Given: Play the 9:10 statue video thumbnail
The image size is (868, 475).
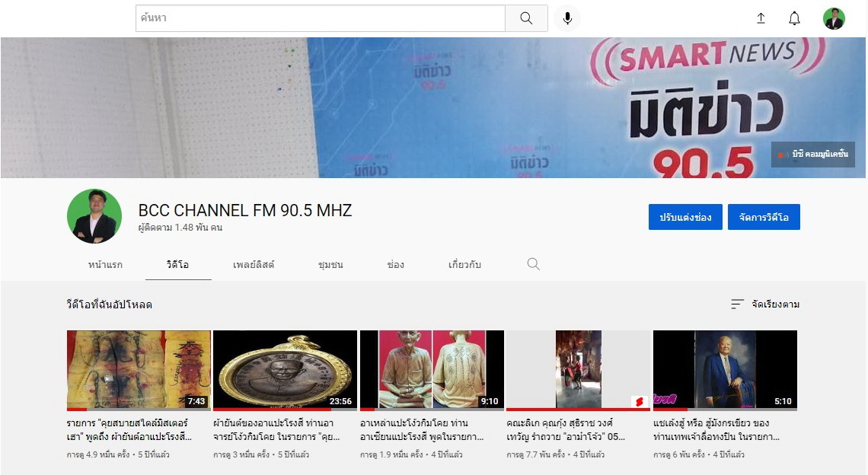Looking at the screenshot, I should click(432, 371).
